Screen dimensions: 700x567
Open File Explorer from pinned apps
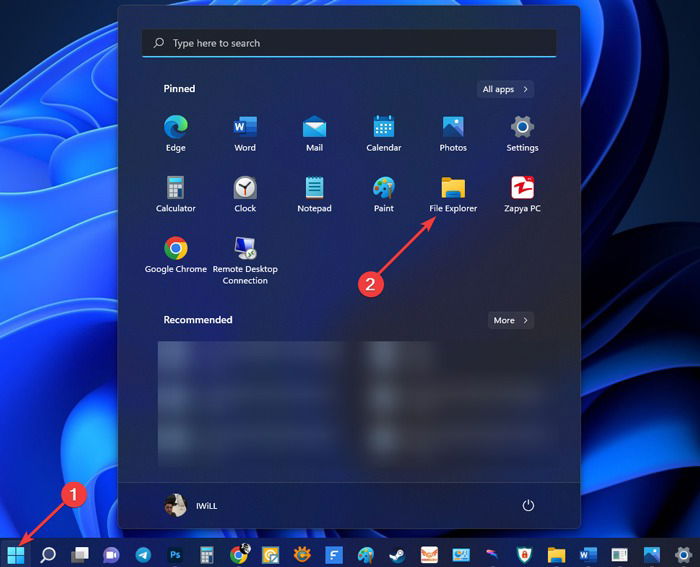coord(453,194)
